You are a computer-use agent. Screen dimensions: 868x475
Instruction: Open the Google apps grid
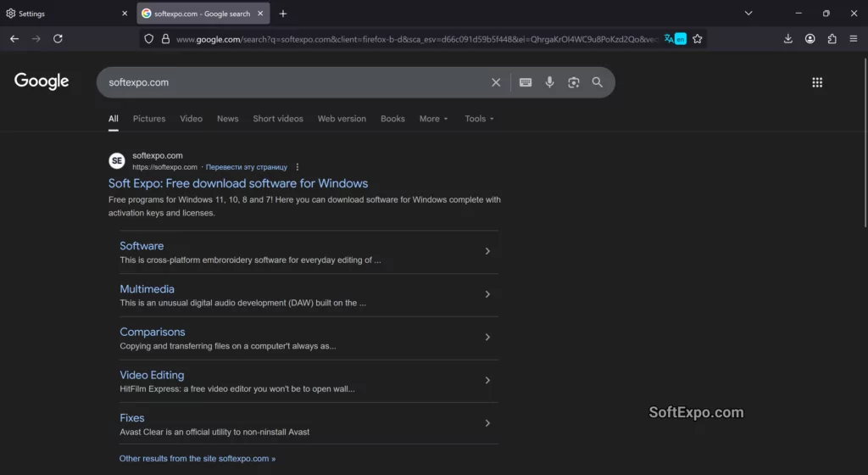(x=817, y=82)
